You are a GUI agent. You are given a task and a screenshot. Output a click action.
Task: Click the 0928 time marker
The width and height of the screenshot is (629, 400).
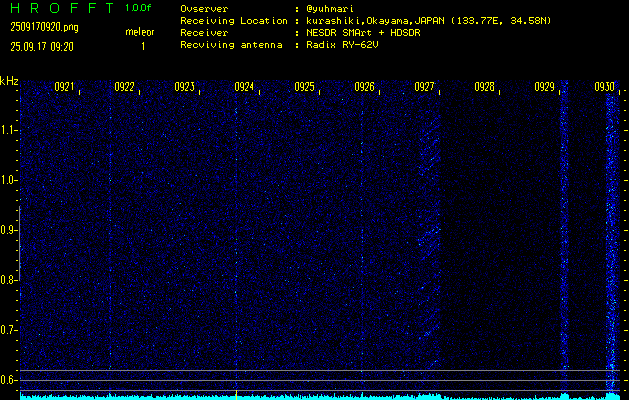coord(485,87)
